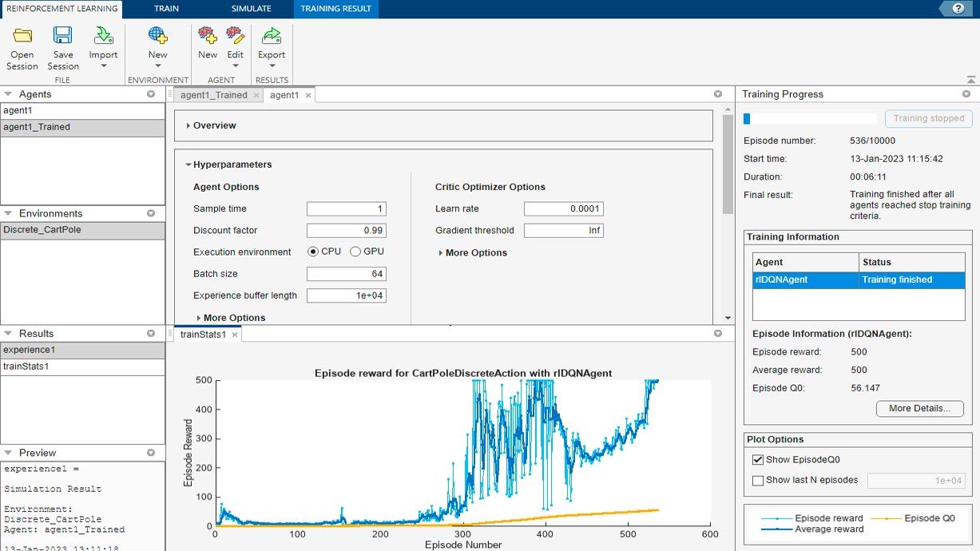Click the Export results icon

[272, 36]
